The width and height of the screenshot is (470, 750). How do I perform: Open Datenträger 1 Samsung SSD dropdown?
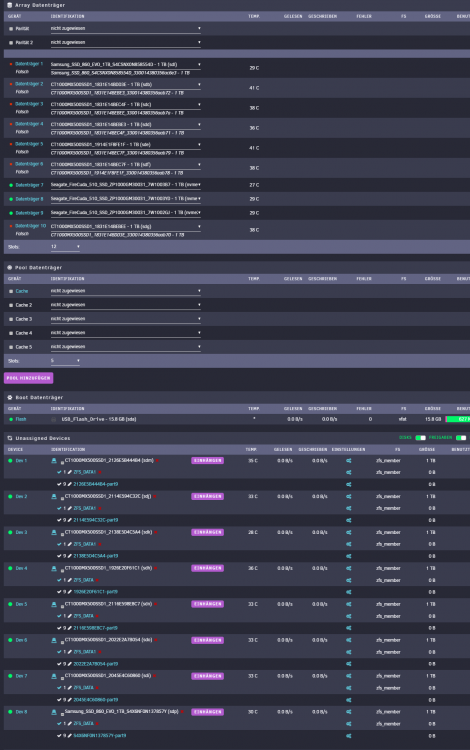click(x=125, y=64)
